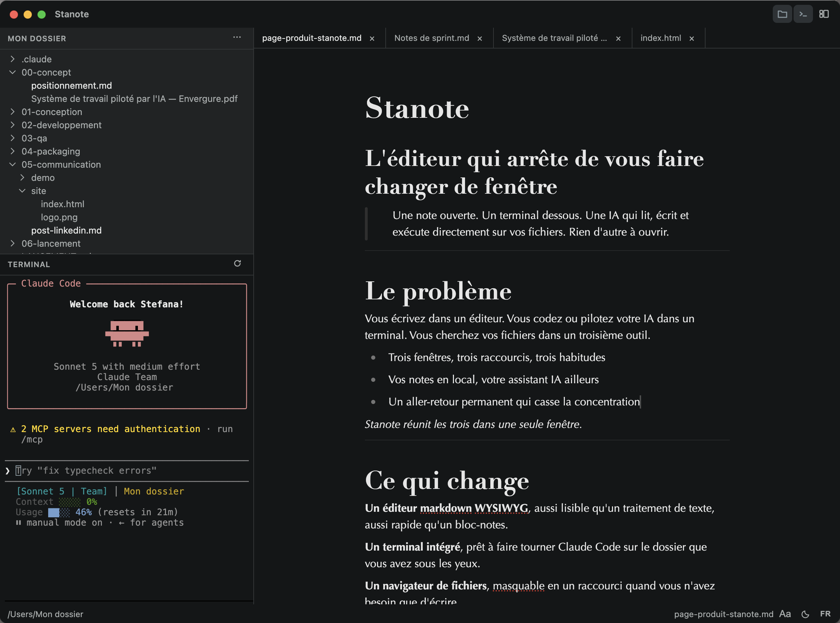Image resolution: width=840 pixels, height=623 pixels.
Task: Click the Stanote document title heading
Action: (417, 108)
